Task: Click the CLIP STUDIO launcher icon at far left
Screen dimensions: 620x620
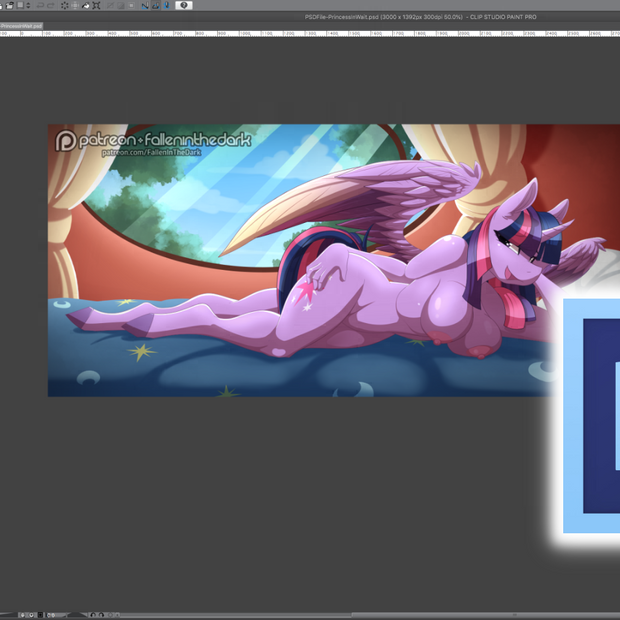Action: (2, 5)
